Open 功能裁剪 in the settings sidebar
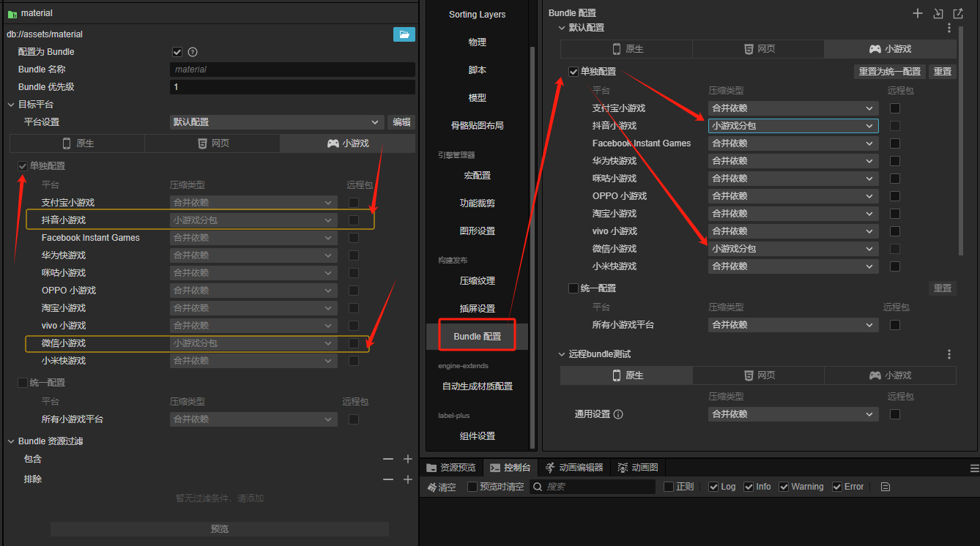 click(478, 203)
